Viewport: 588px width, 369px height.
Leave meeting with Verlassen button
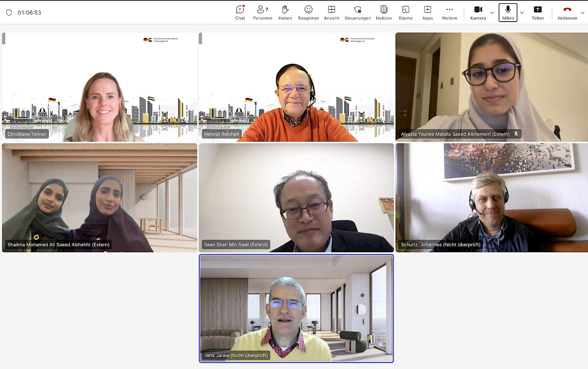567,12
